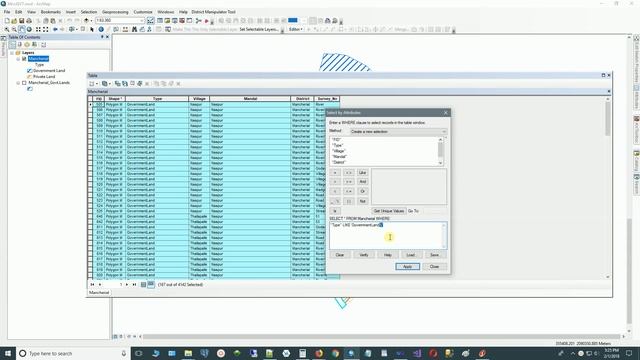Image resolution: width=640 pixels, height=360 pixels.
Task: Click the Manchenal tab at table bottom
Action: [x=99, y=293]
